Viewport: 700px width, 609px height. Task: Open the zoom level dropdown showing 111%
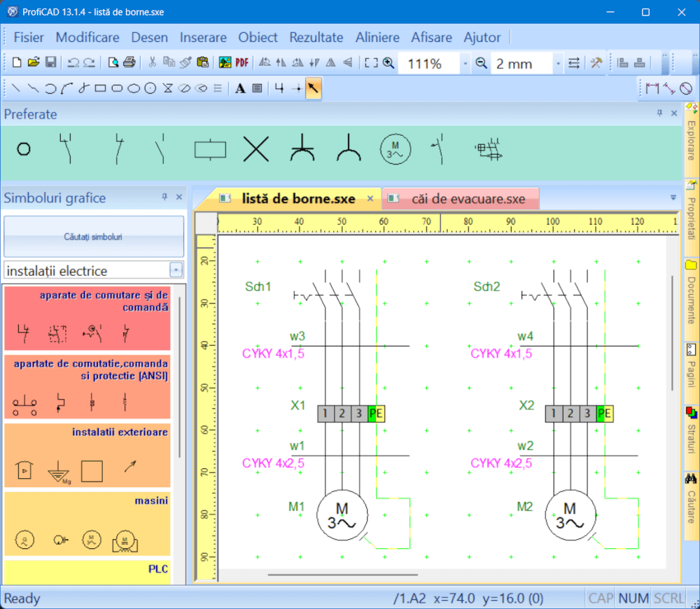click(465, 64)
